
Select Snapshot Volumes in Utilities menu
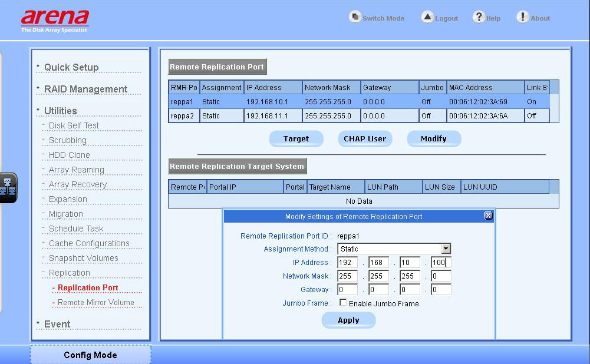[x=83, y=258]
